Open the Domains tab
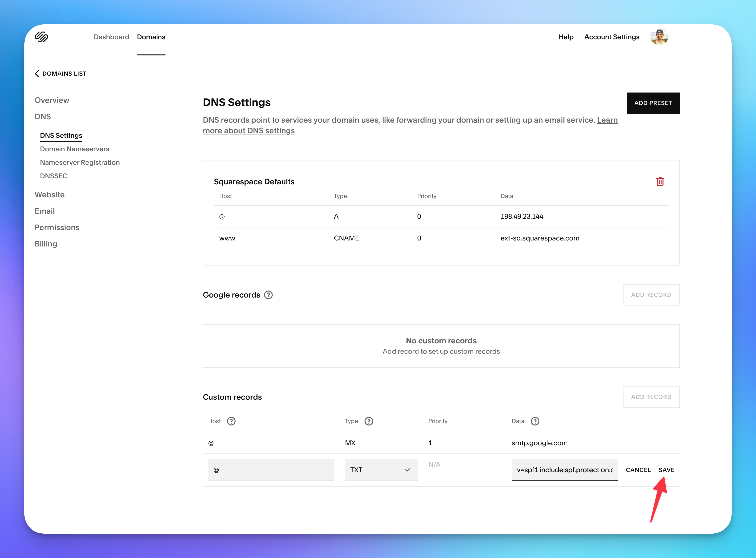The width and height of the screenshot is (756, 558). click(x=151, y=37)
